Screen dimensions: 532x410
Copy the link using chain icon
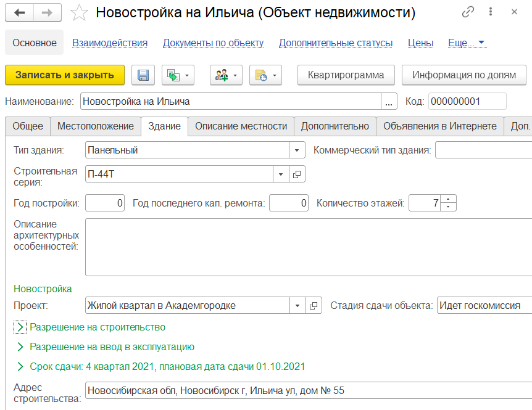[x=468, y=12]
